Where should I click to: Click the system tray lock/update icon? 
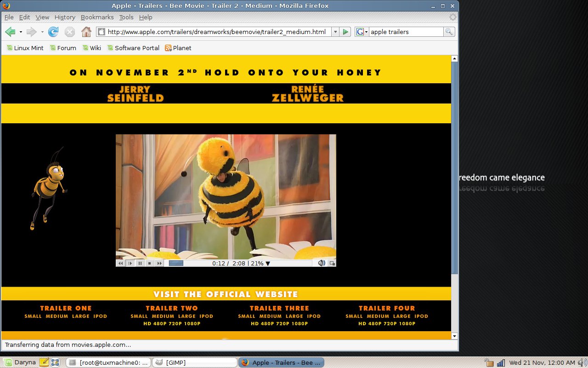[489, 362]
